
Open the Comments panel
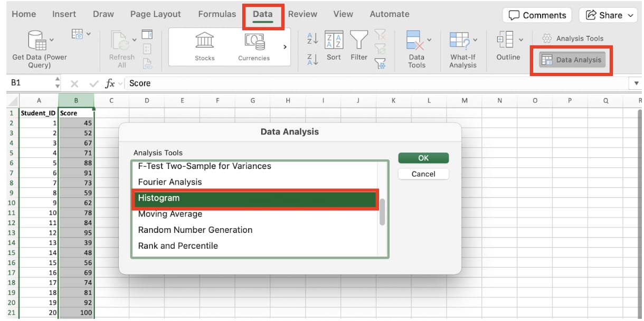(x=536, y=15)
